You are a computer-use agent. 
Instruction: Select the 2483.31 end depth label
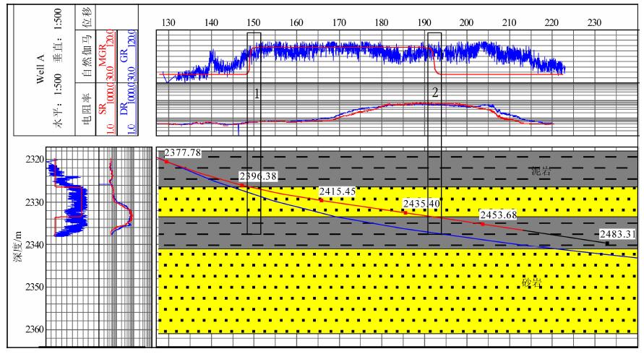click(618, 234)
